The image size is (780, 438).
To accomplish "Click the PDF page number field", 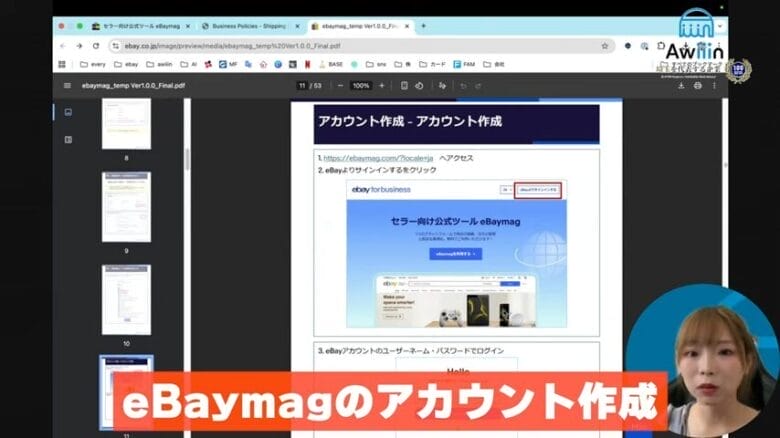I will pyautogui.click(x=301, y=86).
